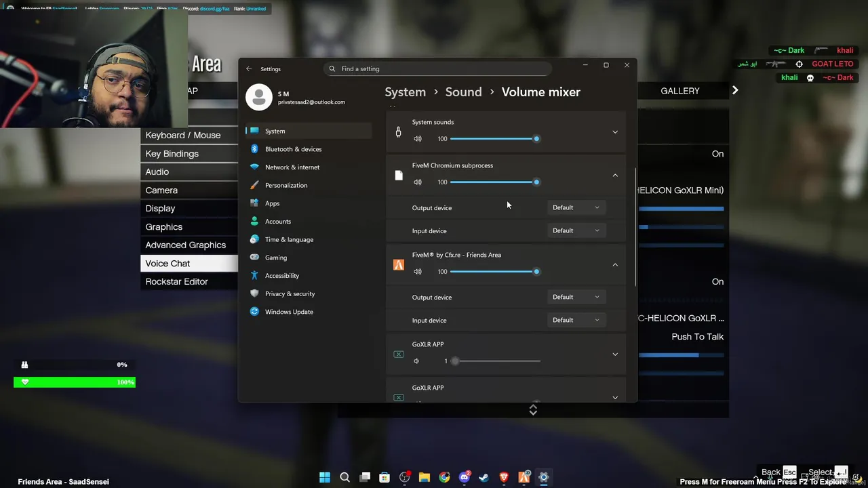The height and width of the screenshot is (488, 868).
Task: Unmute first GoXLR APP speaker icon
Action: click(417, 361)
